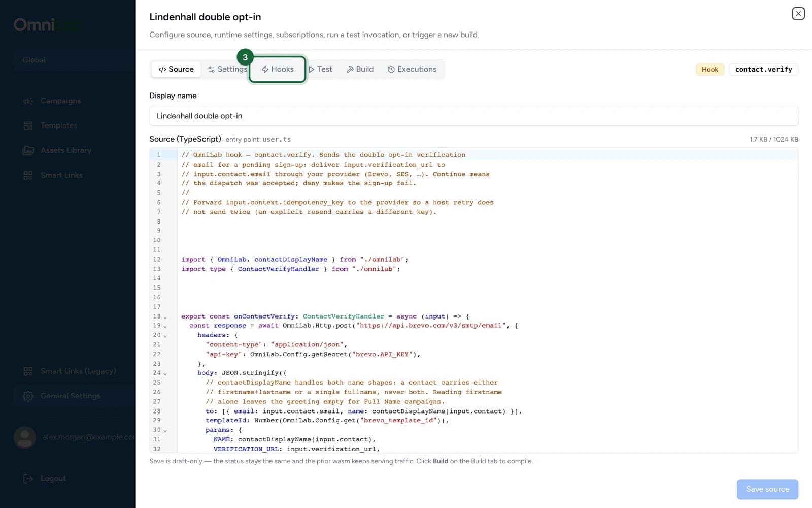Image resolution: width=812 pixels, height=508 pixels.
Task: Click the Save source button
Action: coord(767,489)
